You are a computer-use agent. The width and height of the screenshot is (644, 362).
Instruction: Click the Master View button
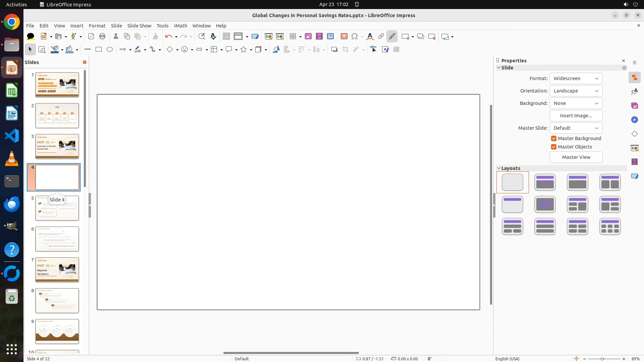pos(576,157)
